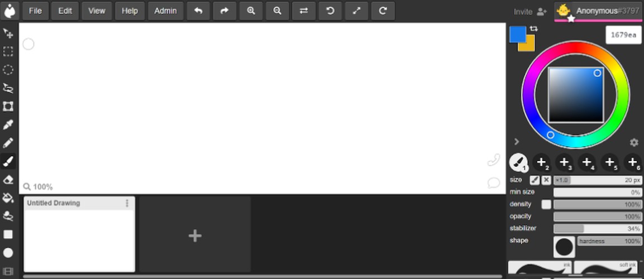
Task: Select the paint bucket fill tool
Action: [8, 198]
